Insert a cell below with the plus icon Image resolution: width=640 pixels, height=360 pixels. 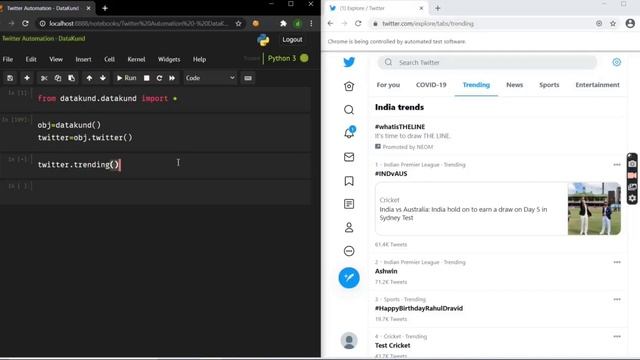tap(27, 78)
